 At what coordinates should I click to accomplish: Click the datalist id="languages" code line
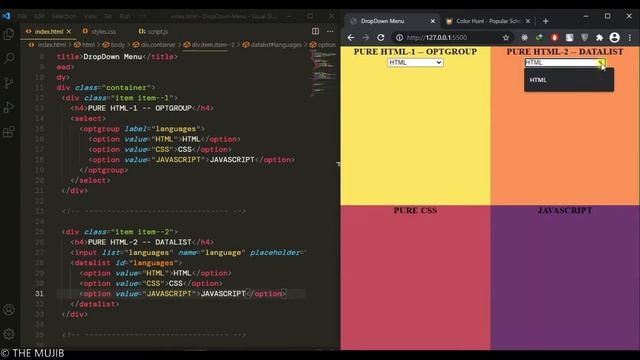(x=127, y=263)
